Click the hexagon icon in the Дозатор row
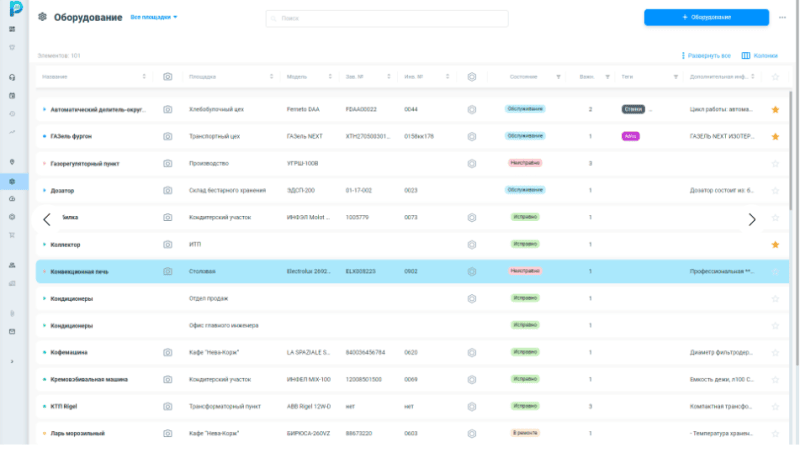The image size is (800, 458). [471, 190]
